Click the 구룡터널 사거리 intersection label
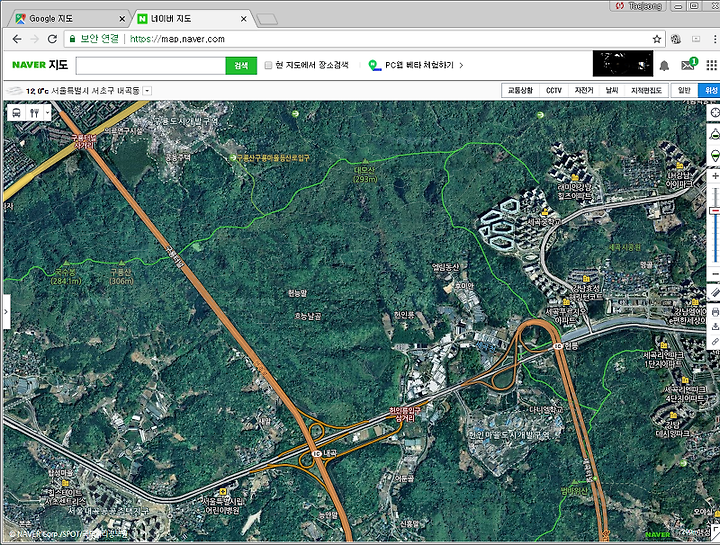 tap(84, 141)
